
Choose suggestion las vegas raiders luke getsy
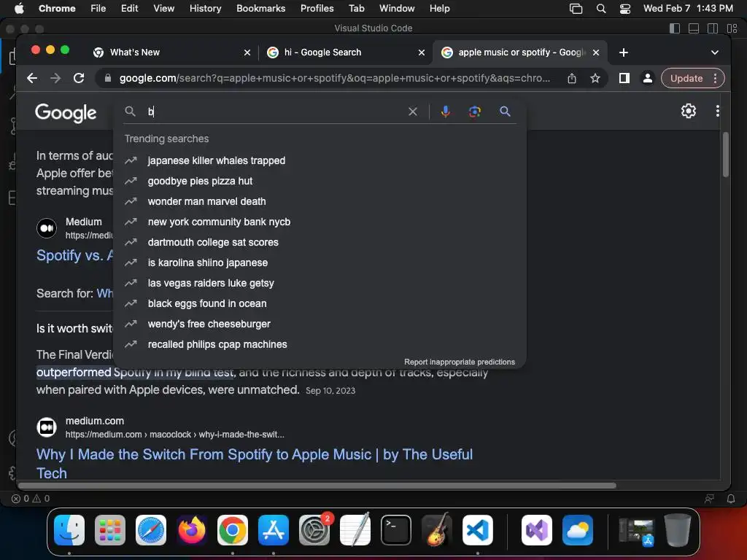[320, 284]
